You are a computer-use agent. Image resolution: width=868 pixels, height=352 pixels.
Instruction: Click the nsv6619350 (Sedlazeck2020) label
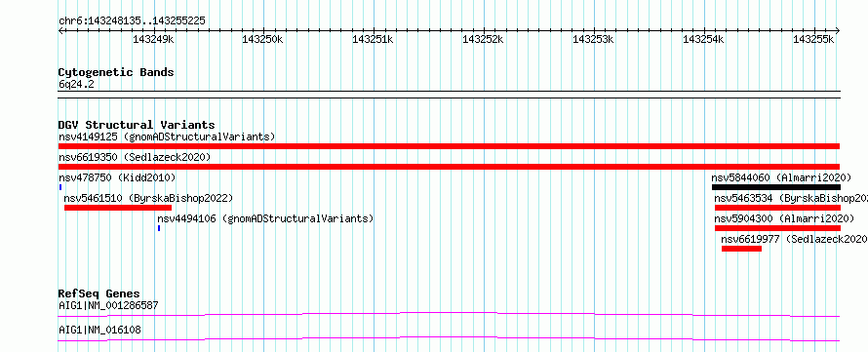135,157
